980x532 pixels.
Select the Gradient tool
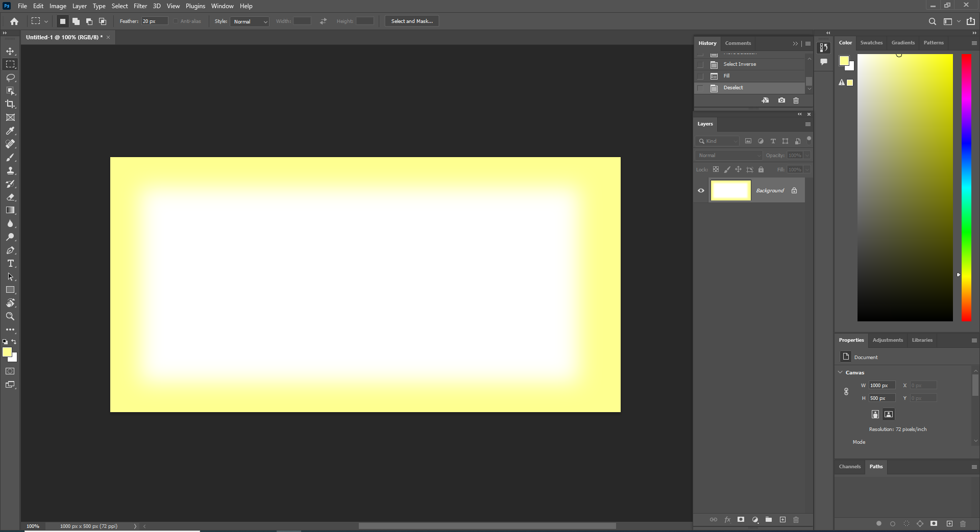pyautogui.click(x=10, y=210)
